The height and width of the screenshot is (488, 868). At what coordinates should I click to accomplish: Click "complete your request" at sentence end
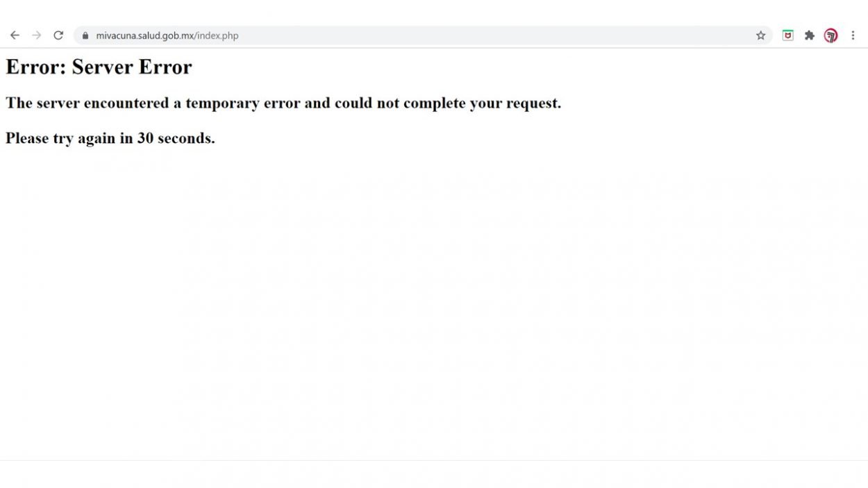482,103
